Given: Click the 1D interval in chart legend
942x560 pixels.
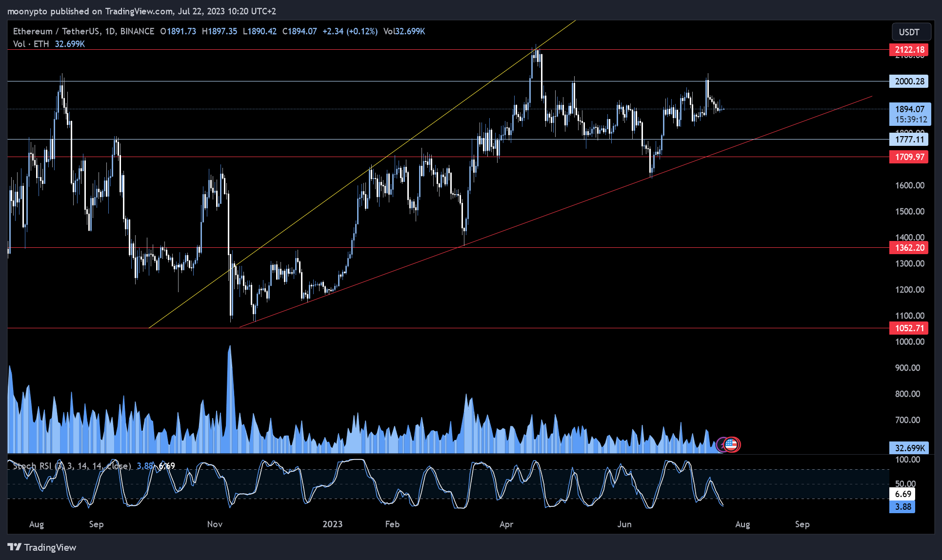Looking at the screenshot, I should click(110, 31).
